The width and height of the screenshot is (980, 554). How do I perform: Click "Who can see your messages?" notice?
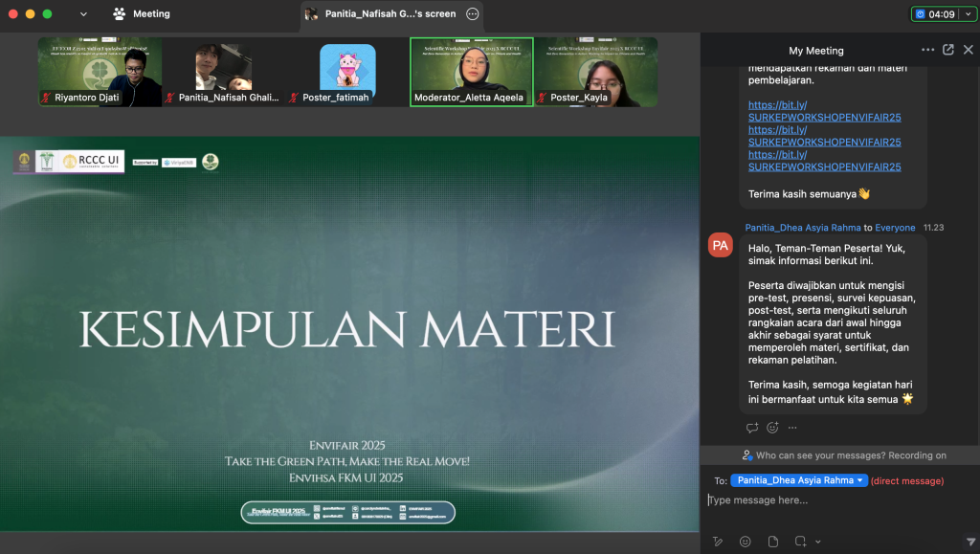click(843, 455)
